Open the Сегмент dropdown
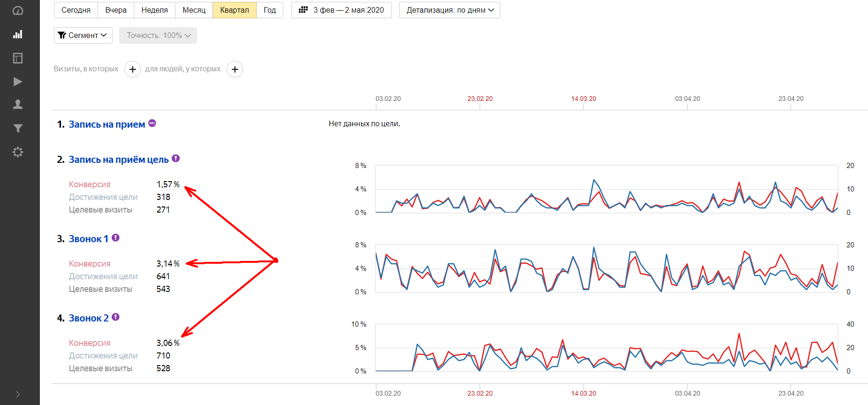868x405 pixels. pyautogui.click(x=83, y=35)
